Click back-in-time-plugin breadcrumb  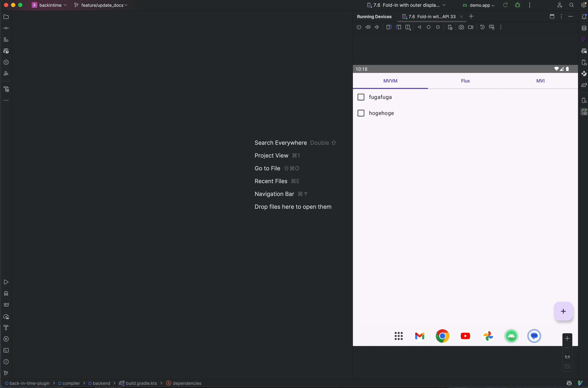click(x=27, y=383)
